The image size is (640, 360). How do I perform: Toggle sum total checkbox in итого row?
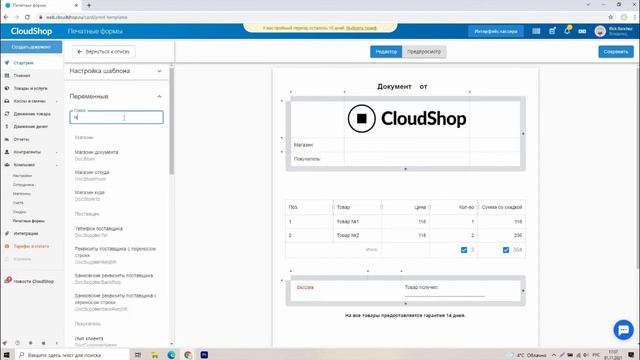pos(506,250)
